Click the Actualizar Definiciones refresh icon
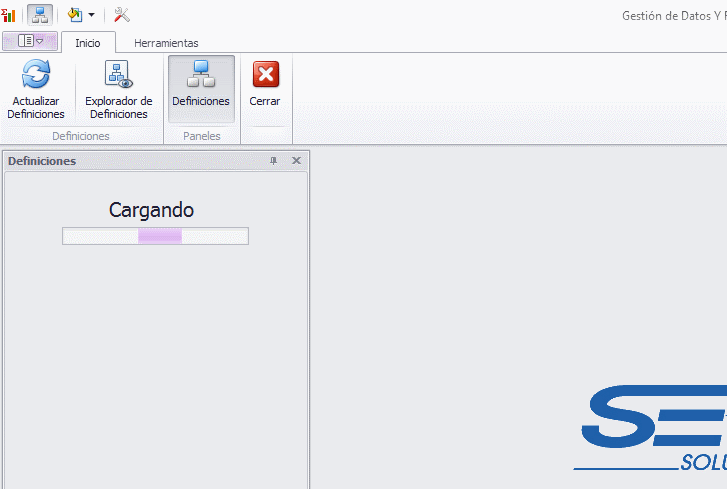Image resolution: width=727 pixels, height=489 pixels. 36,76
